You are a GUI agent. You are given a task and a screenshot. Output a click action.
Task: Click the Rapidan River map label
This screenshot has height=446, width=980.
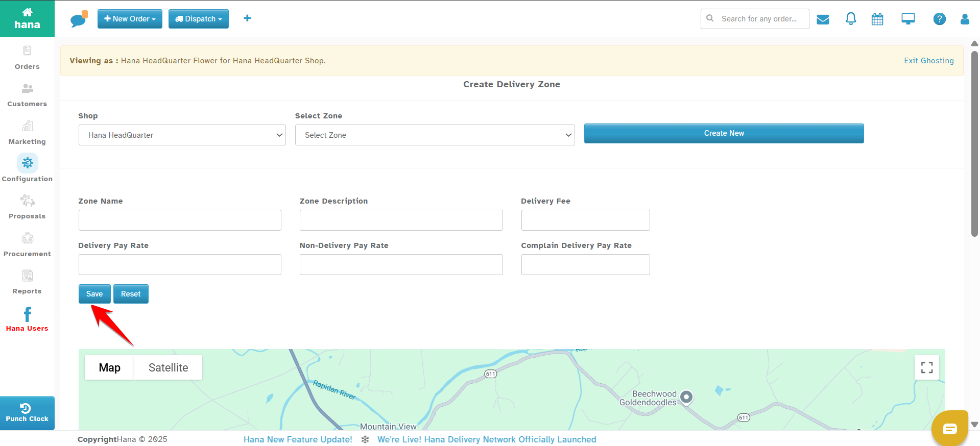(x=334, y=390)
